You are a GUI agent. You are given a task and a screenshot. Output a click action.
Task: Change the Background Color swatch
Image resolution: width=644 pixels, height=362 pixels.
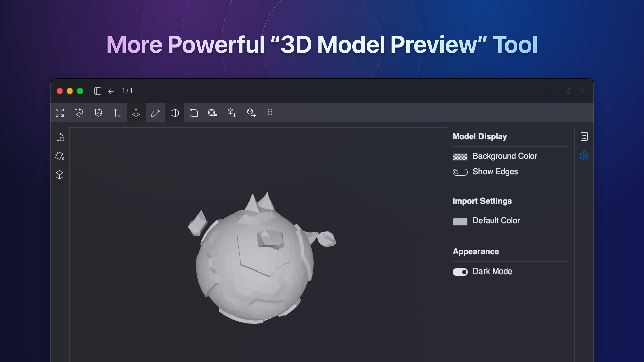click(460, 156)
